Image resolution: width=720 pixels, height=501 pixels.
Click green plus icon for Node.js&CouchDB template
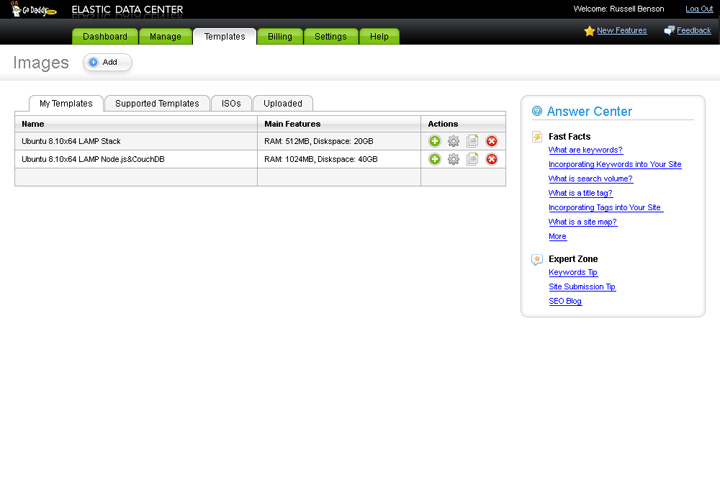point(435,159)
